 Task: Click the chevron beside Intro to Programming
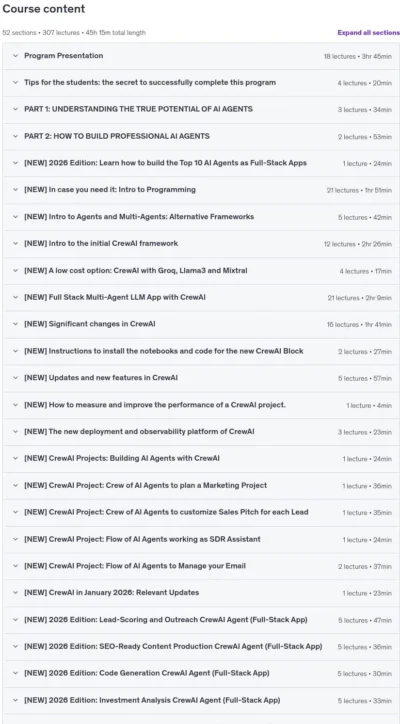tap(15, 190)
